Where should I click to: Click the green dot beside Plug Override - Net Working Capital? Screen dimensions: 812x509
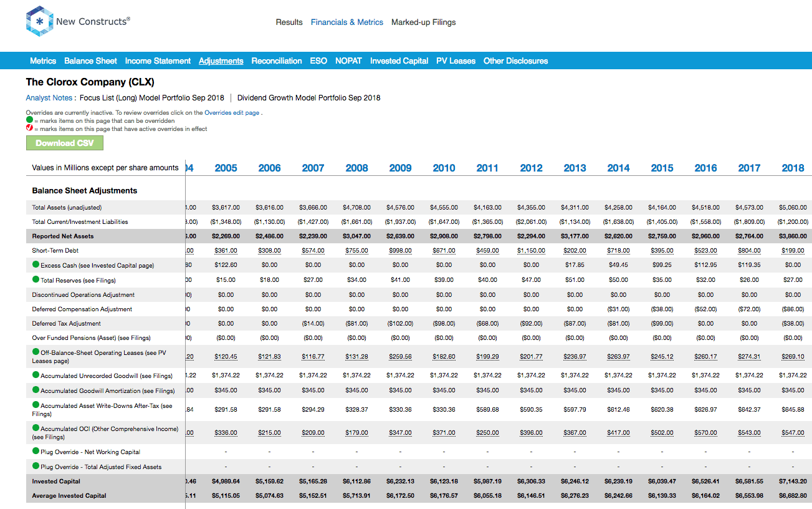36,451
